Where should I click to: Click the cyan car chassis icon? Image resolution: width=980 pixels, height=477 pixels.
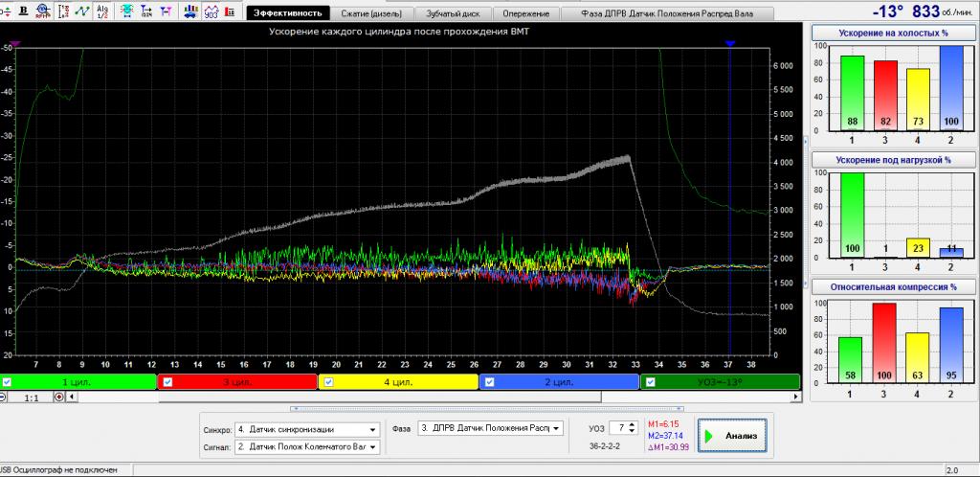pyautogui.click(x=127, y=11)
